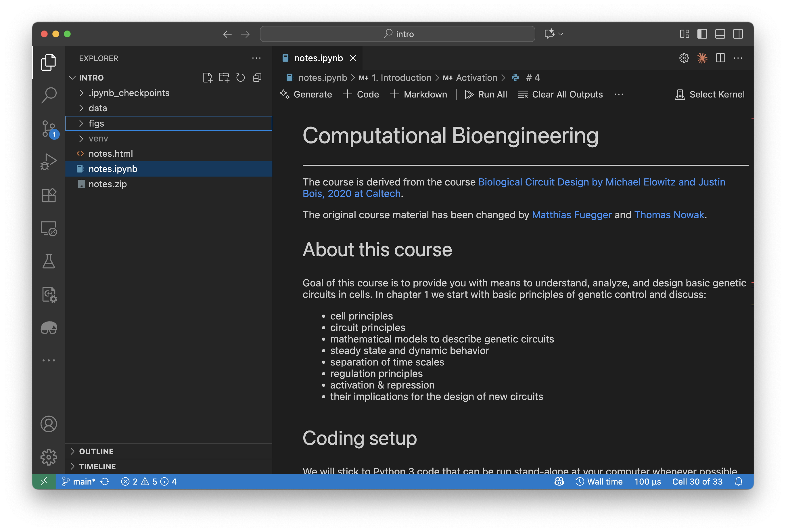786x532 pixels.
Task: Toggle the primary sidebar visibility
Action: point(702,34)
